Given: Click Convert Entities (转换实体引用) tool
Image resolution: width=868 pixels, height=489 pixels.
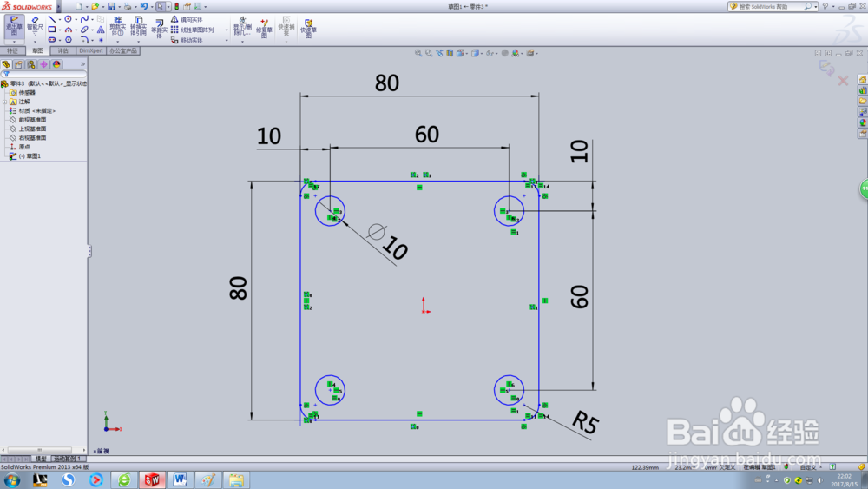Looking at the screenshot, I should (138, 25).
